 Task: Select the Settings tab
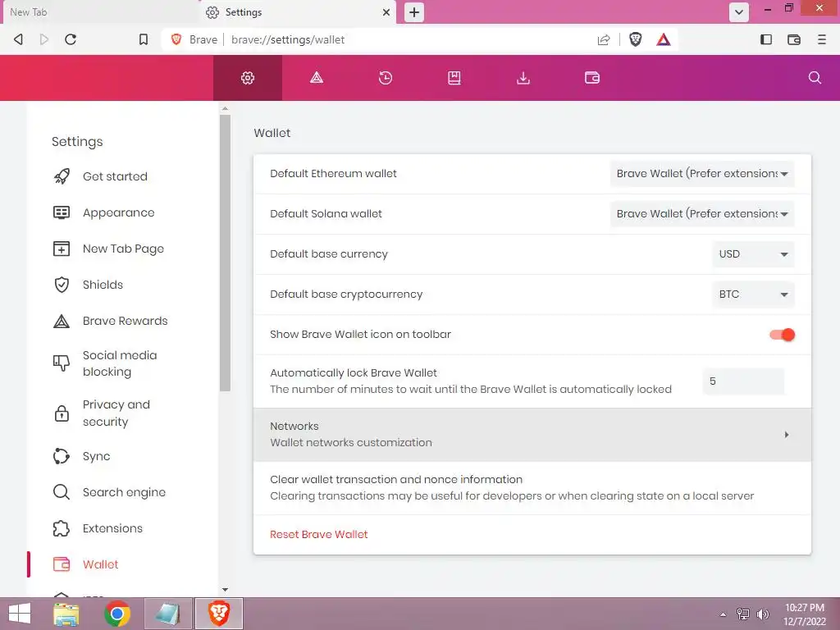(297, 11)
